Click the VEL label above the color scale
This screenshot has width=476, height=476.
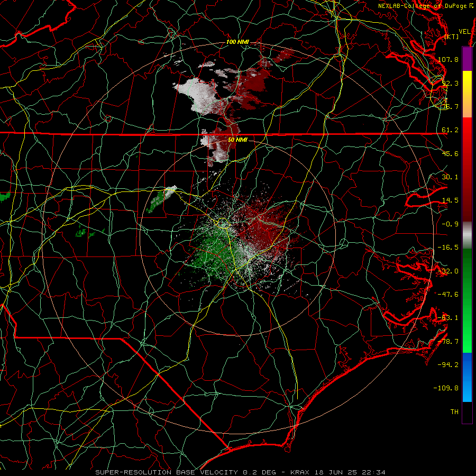tap(465, 32)
